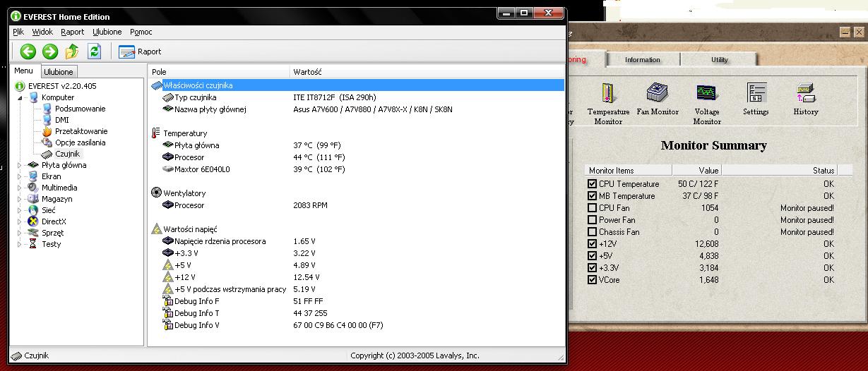Click the Wartość column header
The height and width of the screenshot is (371, 868).
click(427, 72)
